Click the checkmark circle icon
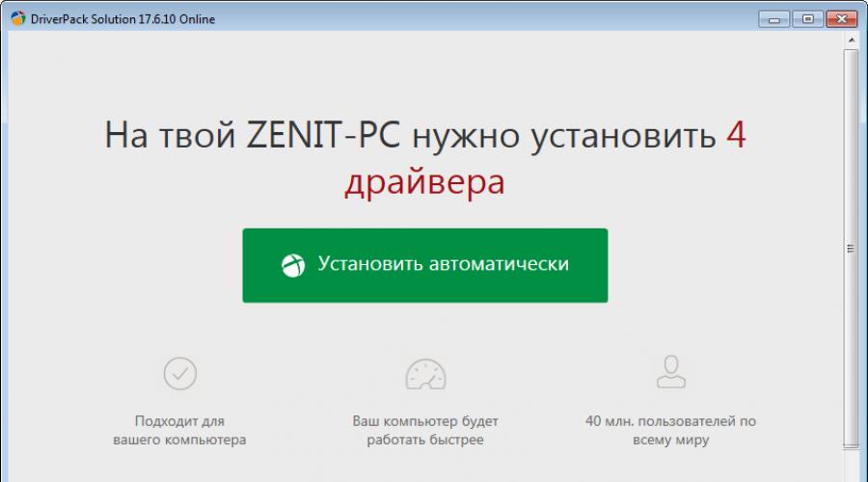The height and width of the screenshot is (482, 868). (180, 372)
